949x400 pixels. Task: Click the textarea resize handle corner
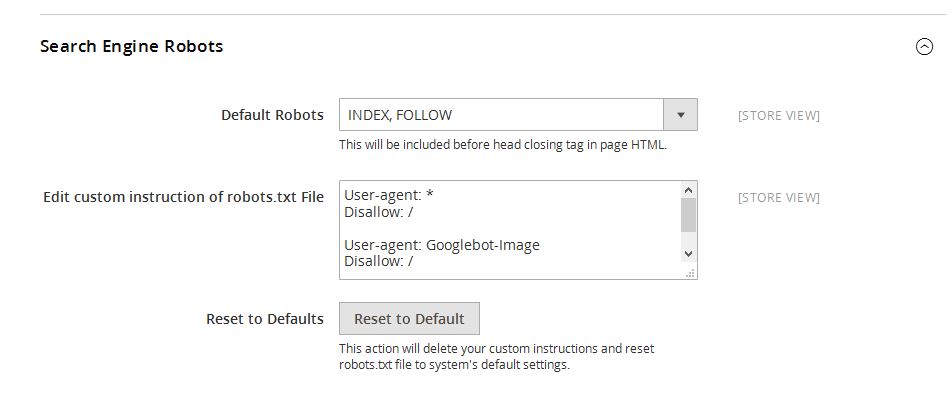[x=689, y=272]
